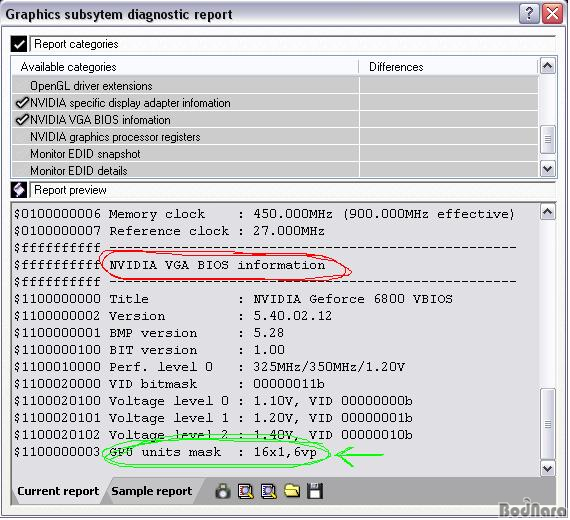570x520 pixels.
Task: Click report preview scroll down arrow
Action: pyautogui.click(x=548, y=468)
